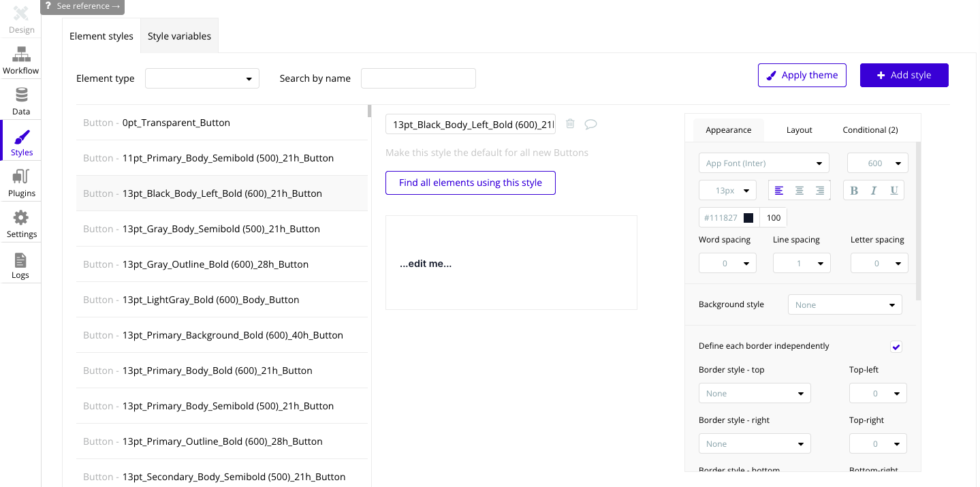Open the Workflow section in sidebar
This screenshot has width=980, height=487.
[x=20, y=60]
